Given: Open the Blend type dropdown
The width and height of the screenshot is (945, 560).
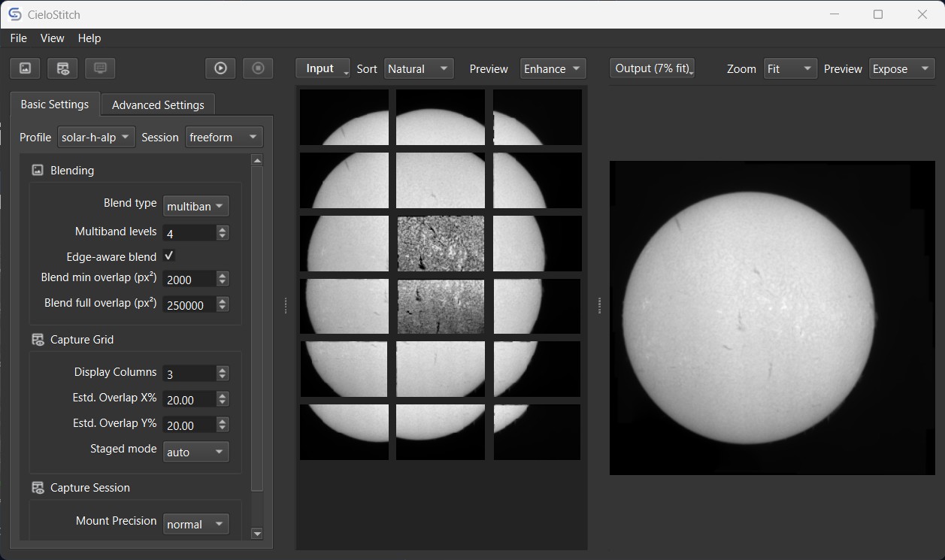Looking at the screenshot, I should click(x=195, y=206).
